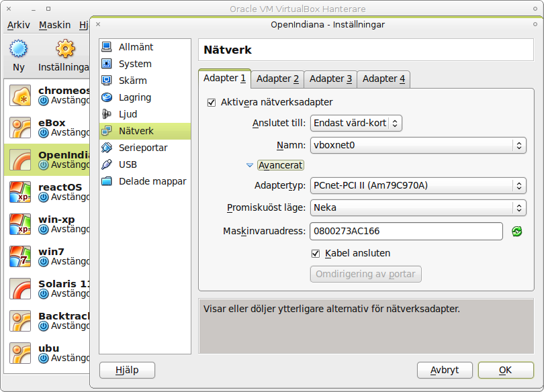The width and height of the screenshot is (544, 392).
Task: Open the Promiskuöst läge dropdown
Action: (417, 207)
